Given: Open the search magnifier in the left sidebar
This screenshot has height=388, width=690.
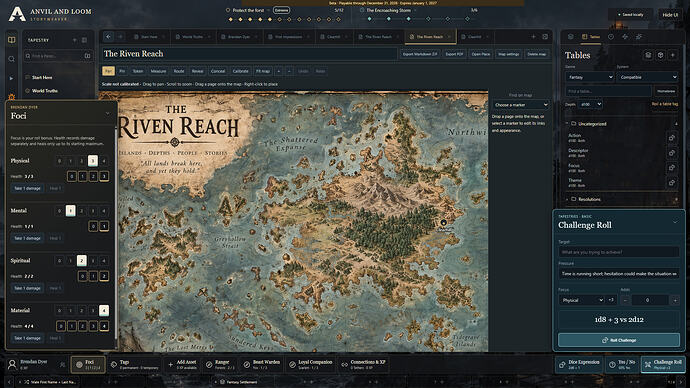Looking at the screenshot, I should point(11,59).
